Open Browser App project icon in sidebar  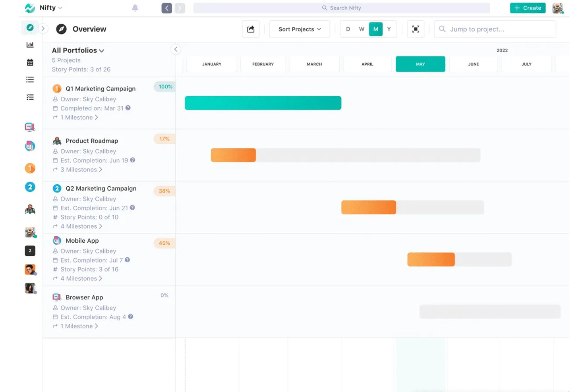[29, 127]
